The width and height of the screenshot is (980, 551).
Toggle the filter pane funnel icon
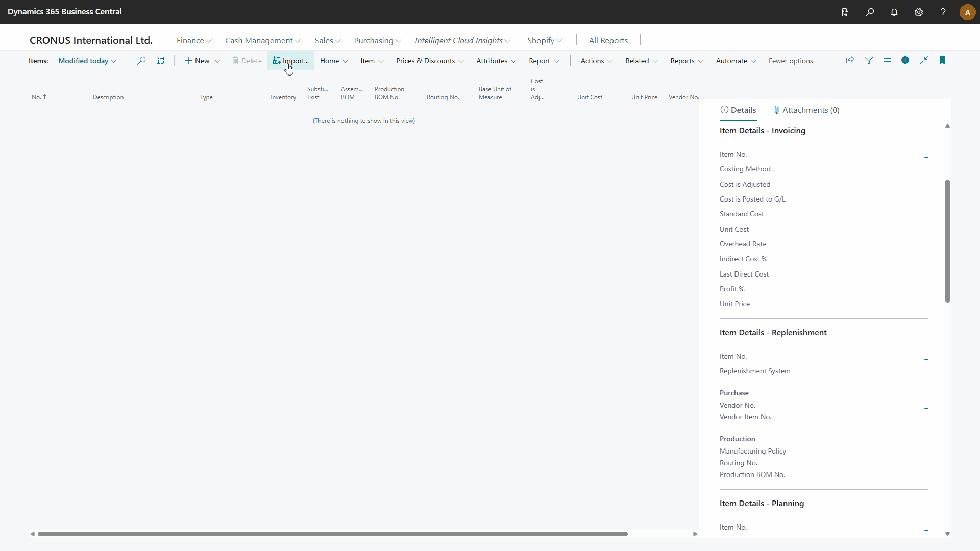[x=869, y=61]
